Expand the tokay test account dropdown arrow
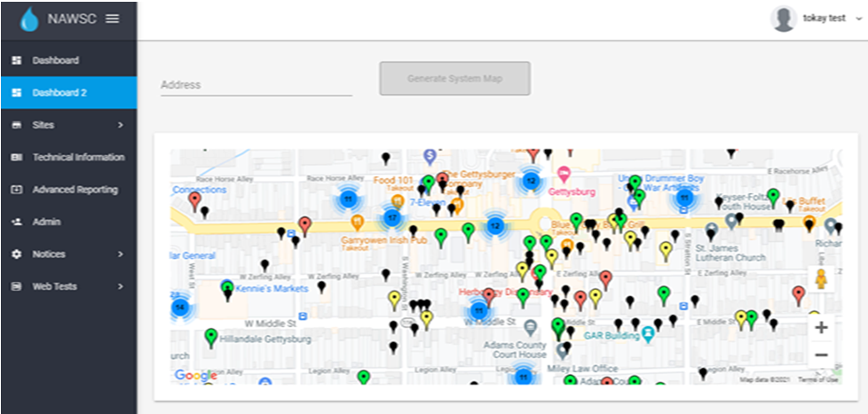868x414 pixels. point(859,19)
